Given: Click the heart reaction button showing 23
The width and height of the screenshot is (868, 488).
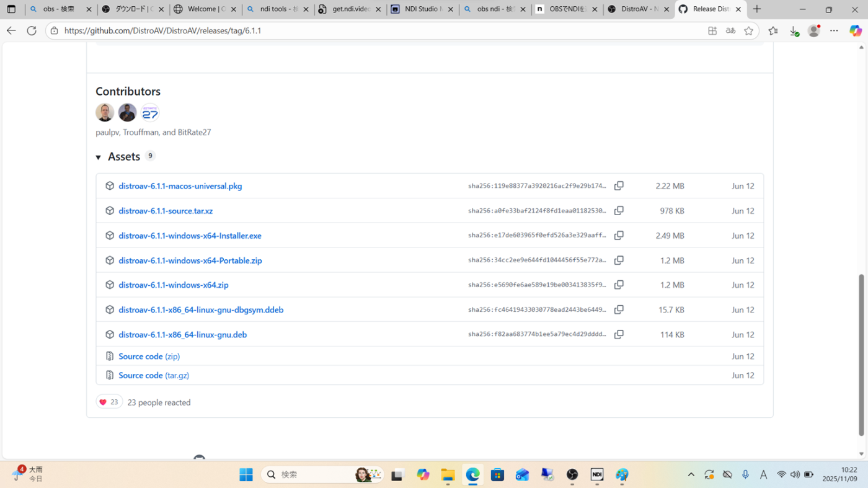Looking at the screenshot, I should pyautogui.click(x=109, y=402).
